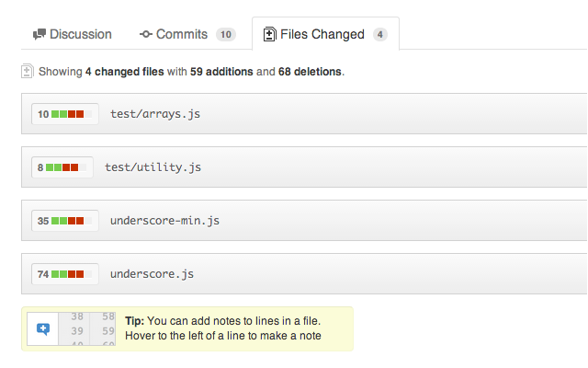Open the test/arrays.js file diff
The height and width of the screenshot is (368, 588).
(x=155, y=114)
